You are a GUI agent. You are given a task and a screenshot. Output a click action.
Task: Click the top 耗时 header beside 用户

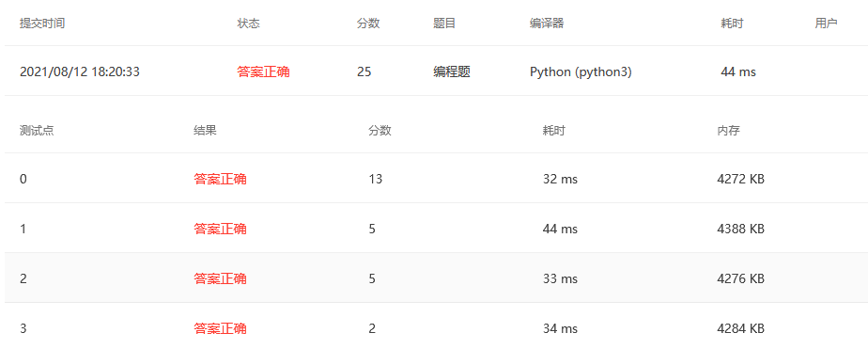(732, 24)
